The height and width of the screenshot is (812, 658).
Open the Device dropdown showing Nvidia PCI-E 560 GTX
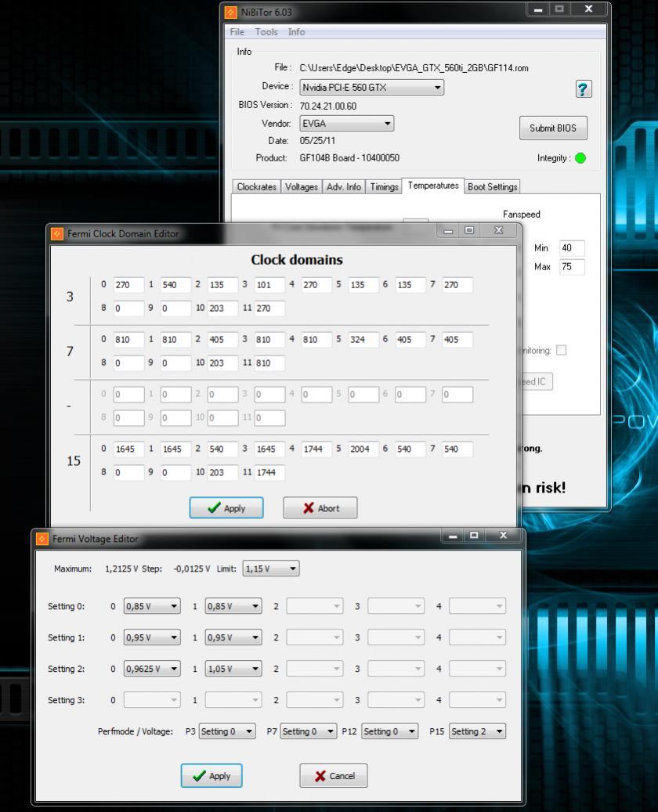click(371, 87)
